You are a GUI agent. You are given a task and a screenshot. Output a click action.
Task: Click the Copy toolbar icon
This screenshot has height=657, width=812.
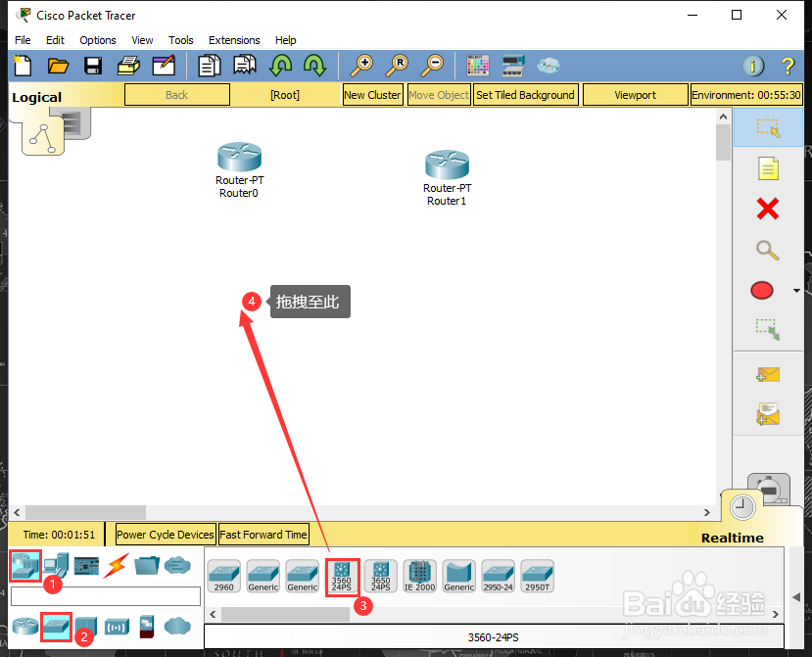click(210, 66)
